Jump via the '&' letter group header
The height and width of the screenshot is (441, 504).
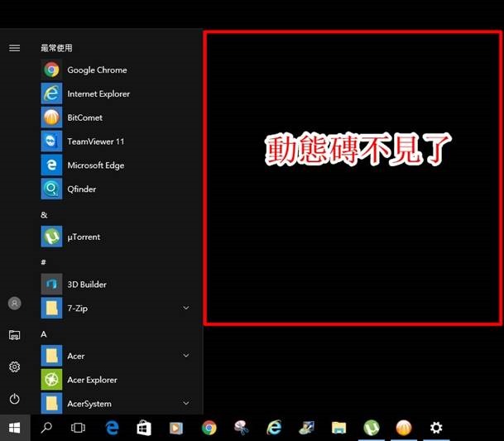tap(44, 215)
